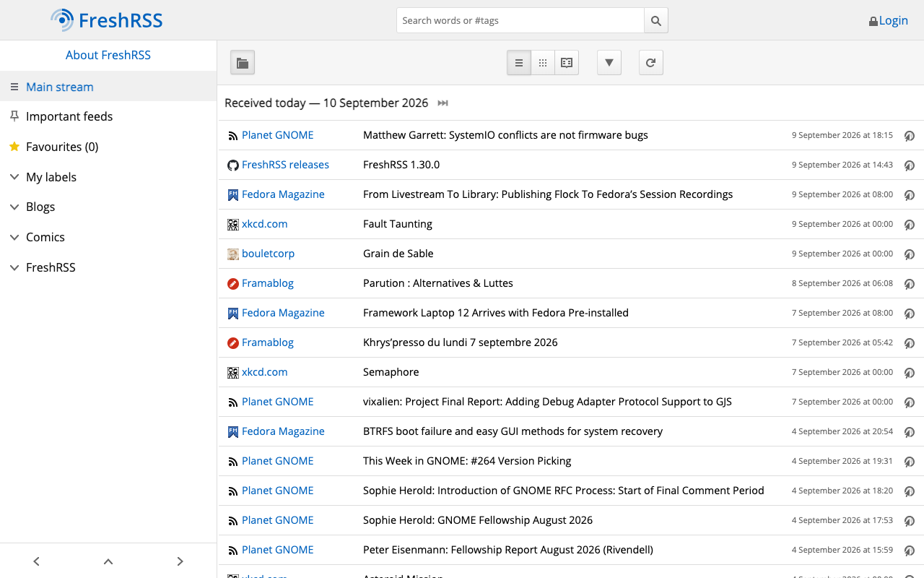The width and height of the screenshot is (924, 578).
Task: Open 'Peter Eisenmann: Fellowship Report August 2026 (Rivendell)'
Action: (508, 550)
